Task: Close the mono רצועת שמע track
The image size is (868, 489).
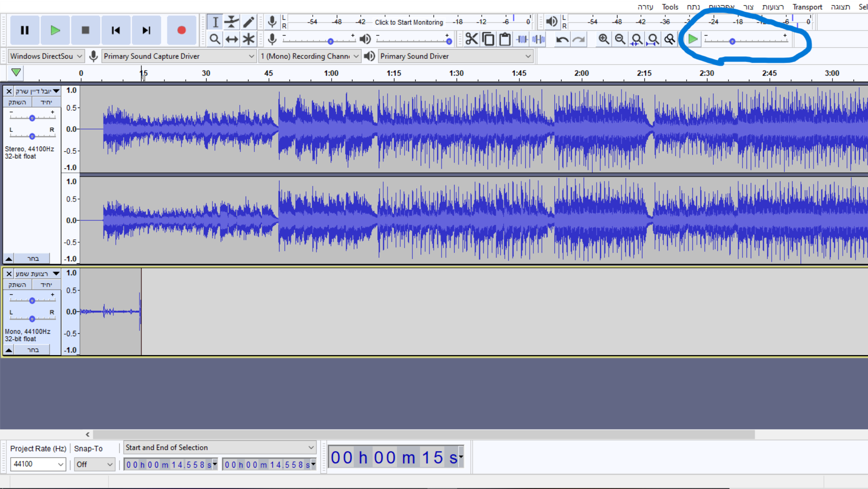Action: [x=9, y=273]
